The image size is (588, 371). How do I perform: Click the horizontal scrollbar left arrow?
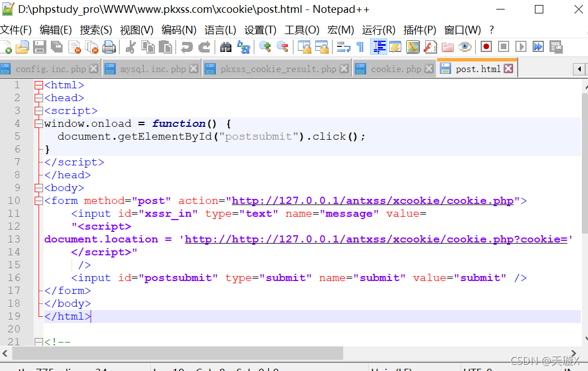[x=5, y=353]
